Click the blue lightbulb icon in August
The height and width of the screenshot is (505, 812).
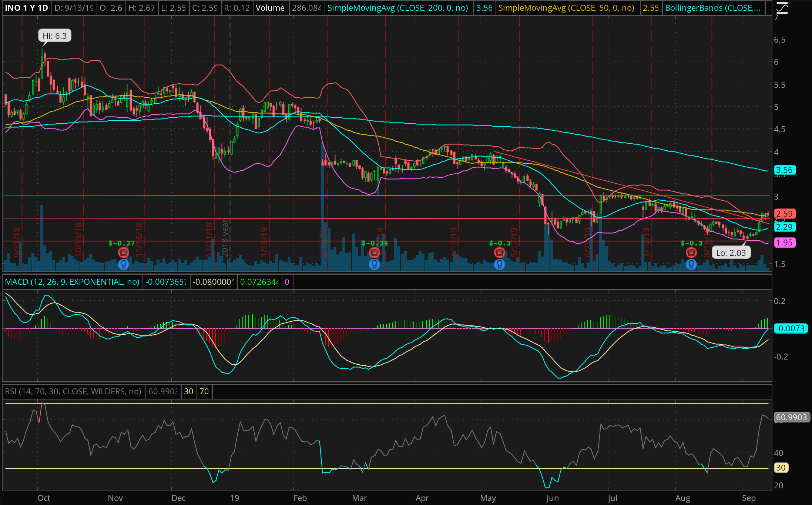(691, 264)
